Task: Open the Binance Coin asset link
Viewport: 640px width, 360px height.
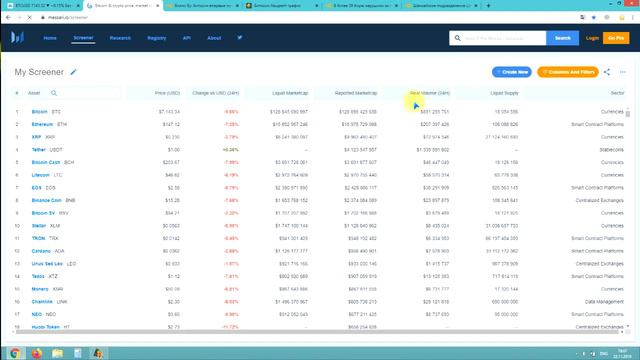Action: coord(47,200)
